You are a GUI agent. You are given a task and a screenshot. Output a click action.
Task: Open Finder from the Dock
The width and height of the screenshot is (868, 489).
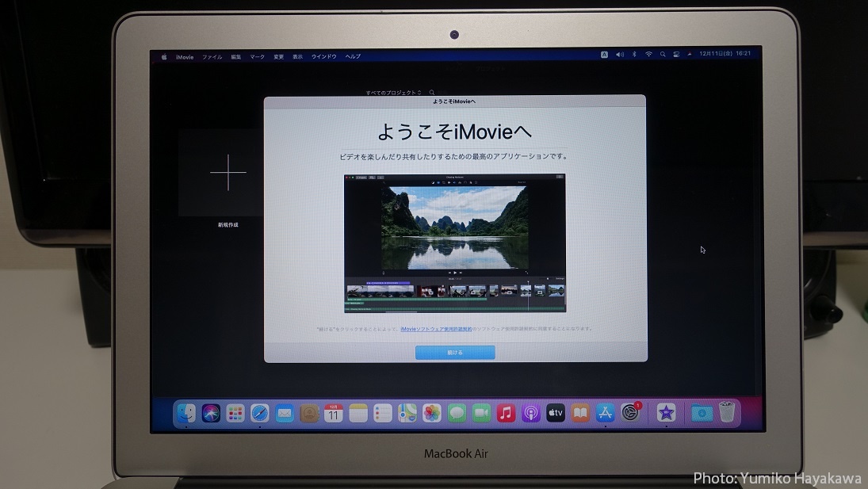[x=186, y=413]
